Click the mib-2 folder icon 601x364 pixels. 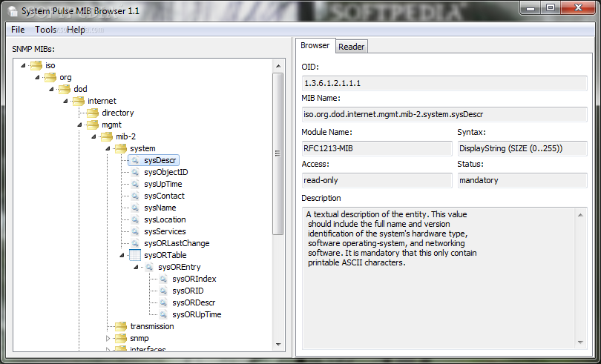pyautogui.click(x=107, y=137)
